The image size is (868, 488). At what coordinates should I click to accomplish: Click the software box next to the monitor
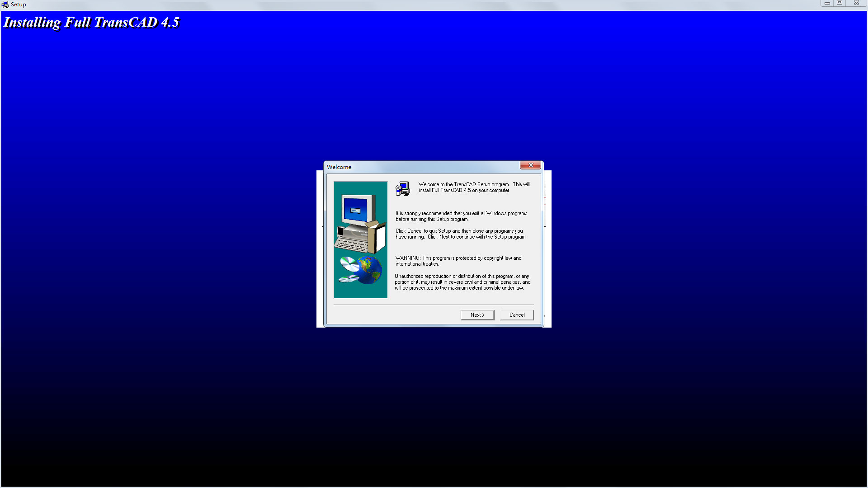[376, 237]
